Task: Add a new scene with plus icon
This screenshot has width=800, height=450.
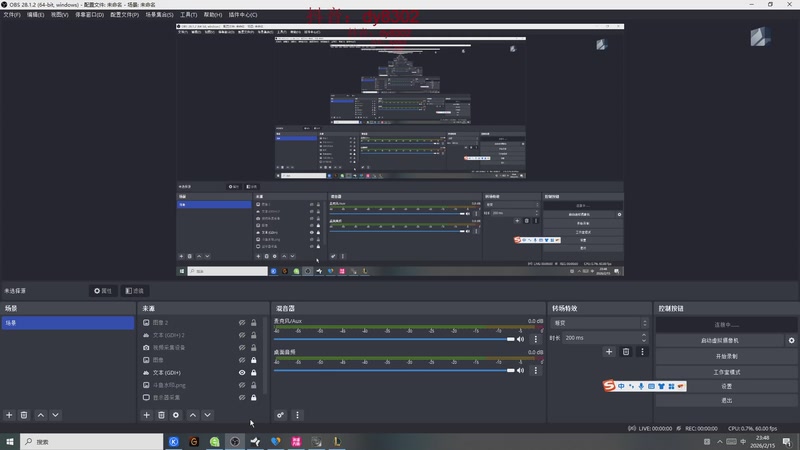Action: pos(9,415)
